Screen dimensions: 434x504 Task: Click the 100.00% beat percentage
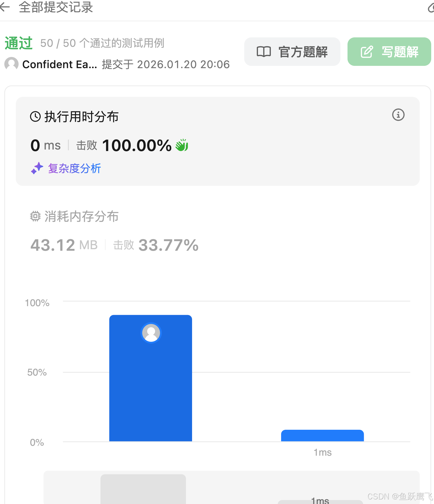(x=137, y=145)
